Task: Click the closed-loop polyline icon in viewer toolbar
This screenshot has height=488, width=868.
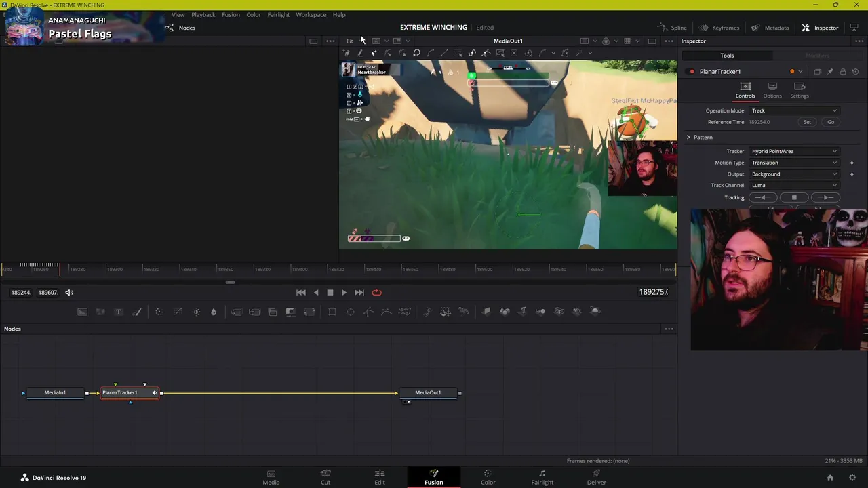Action: click(416, 53)
